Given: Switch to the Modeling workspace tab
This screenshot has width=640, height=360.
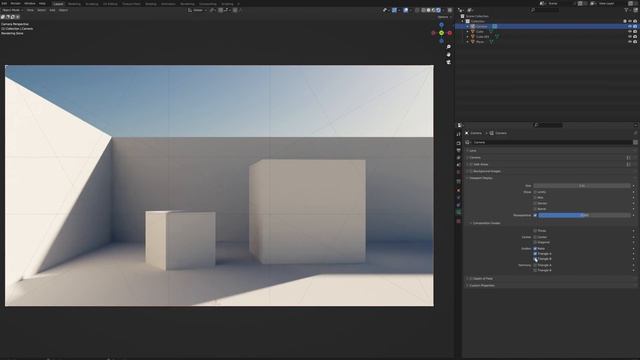Looking at the screenshot, I should [74, 4].
